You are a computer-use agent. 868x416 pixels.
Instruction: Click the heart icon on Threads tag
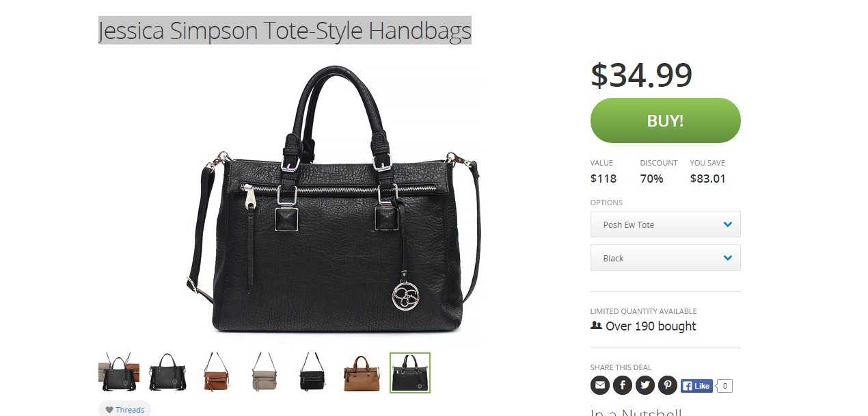click(x=109, y=410)
